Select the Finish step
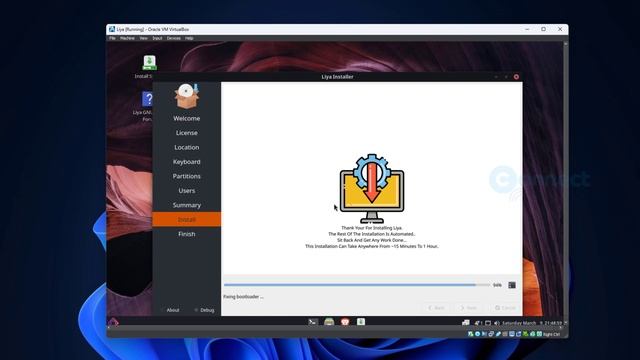This screenshot has height=360, width=640. (x=187, y=234)
